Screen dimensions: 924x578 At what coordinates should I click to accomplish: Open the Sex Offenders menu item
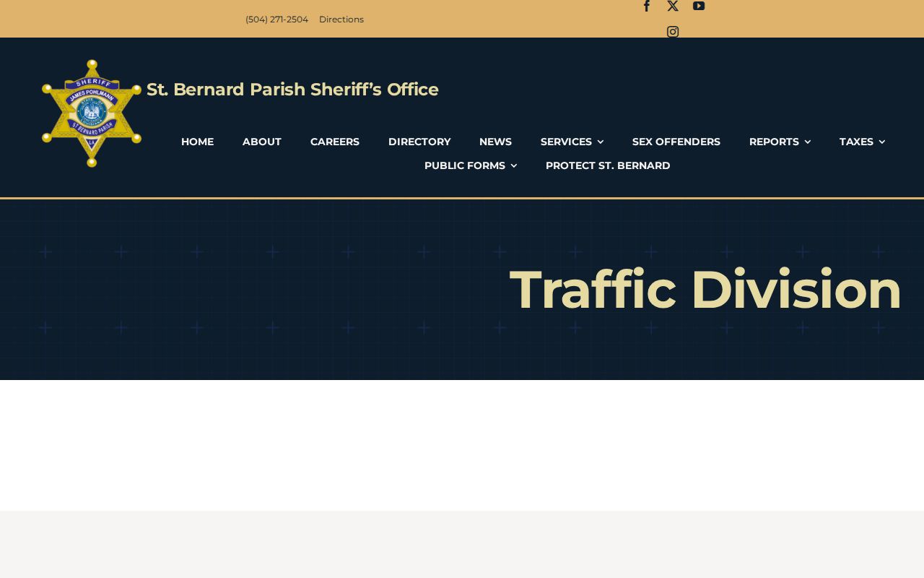(x=676, y=142)
